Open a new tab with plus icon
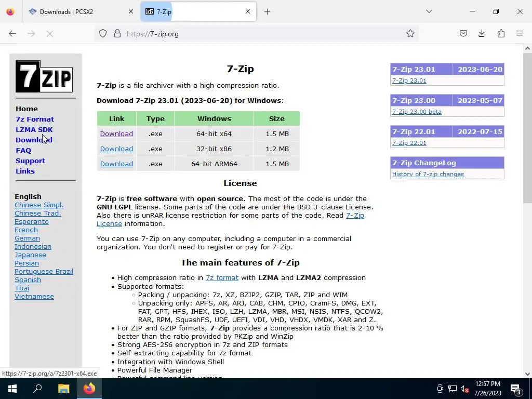This screenshot has width=532, height=399. [268, 12]
